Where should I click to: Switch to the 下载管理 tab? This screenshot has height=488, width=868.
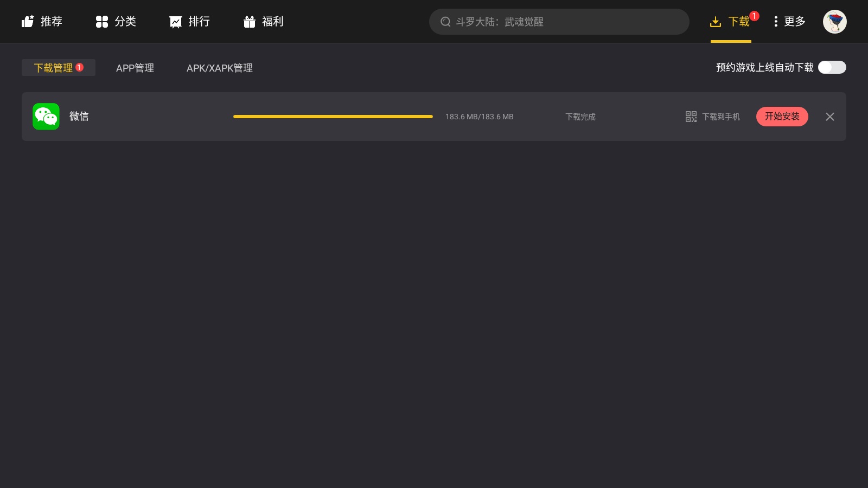58,68
